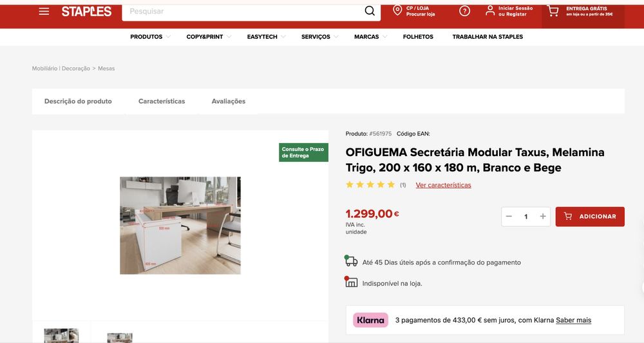This screenshot has width=644, height=343.
Task: Select the second product thumbnail
Action: click(x=120, y=338)
